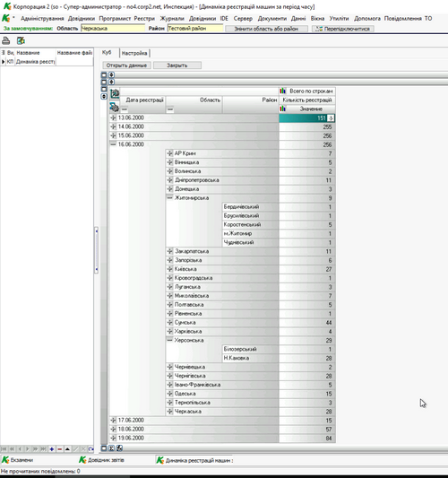This screenshot has width=448, height=478.
Task: Collapse the Житомирська region node
Action: pos(170,198)
